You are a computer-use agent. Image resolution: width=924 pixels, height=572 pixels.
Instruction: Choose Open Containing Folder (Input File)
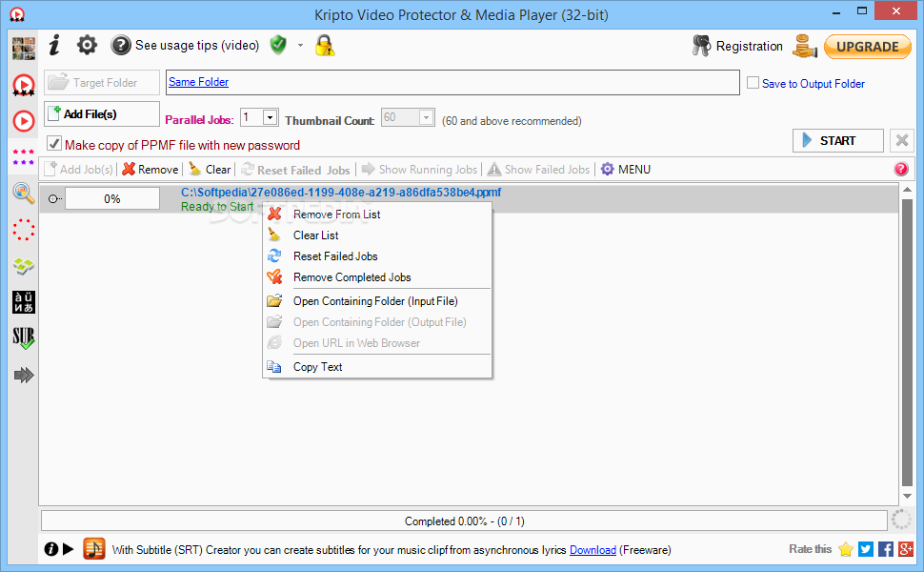pyautogui.click(x=377, y=300)
